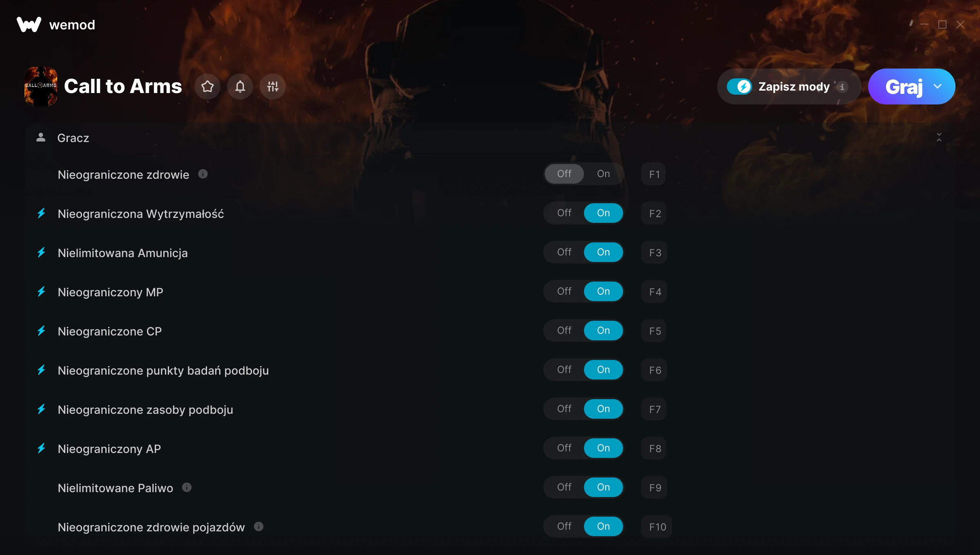Open notifications with the bell icon
Image resolution: width=980 pixels, height=555 pixels.
(x=240, y=87)
